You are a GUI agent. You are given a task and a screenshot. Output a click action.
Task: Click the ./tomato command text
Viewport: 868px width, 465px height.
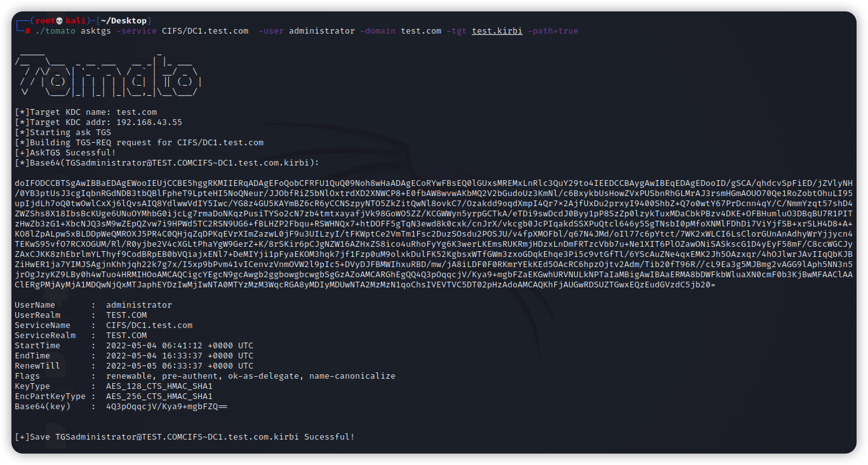(55, 31)
